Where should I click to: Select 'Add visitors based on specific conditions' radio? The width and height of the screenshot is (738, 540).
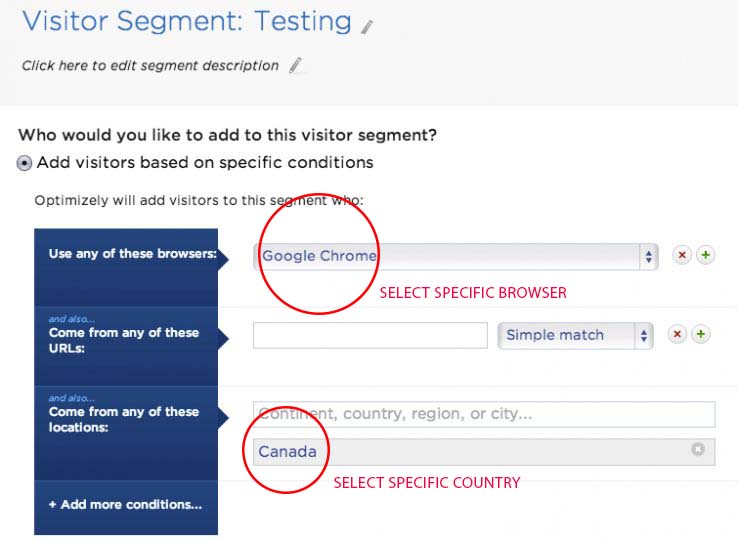tap(25, 163)
